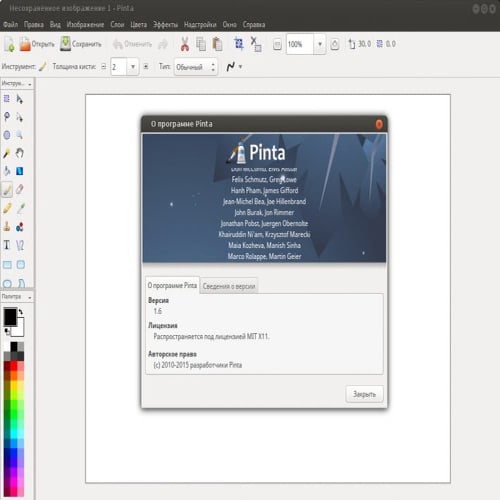
Task: Click the Открыть toolbar button
Action: click(37, 44)
